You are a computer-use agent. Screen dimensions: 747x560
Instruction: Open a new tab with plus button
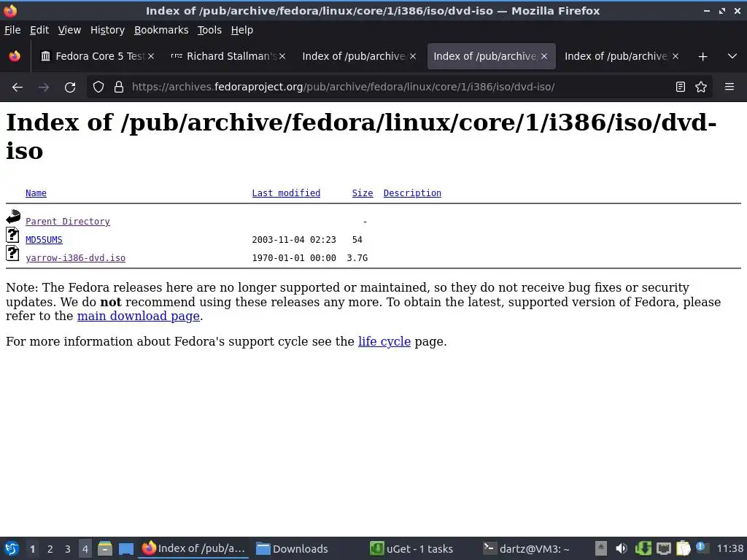pos(703,57)
